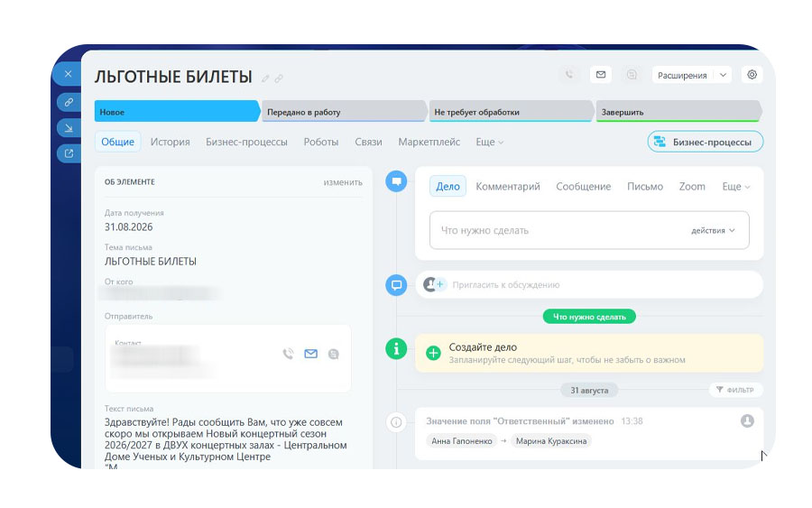Image resolution: width=812 pixels, height=508 pixels.
Task: Open the Маркетплейс tab
Action: [x=429, y=142]
